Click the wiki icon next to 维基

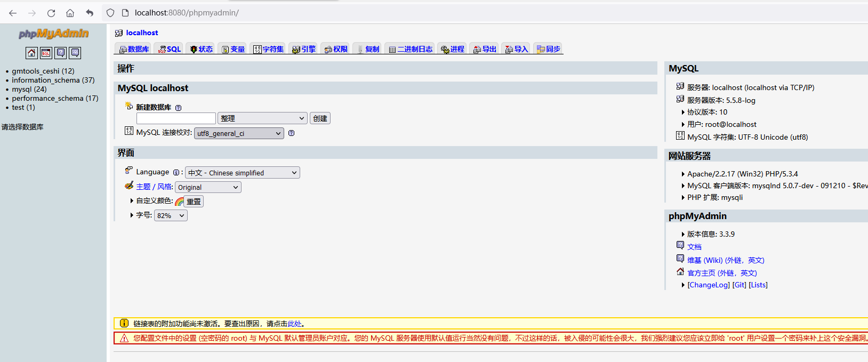[x=680, y=259]
